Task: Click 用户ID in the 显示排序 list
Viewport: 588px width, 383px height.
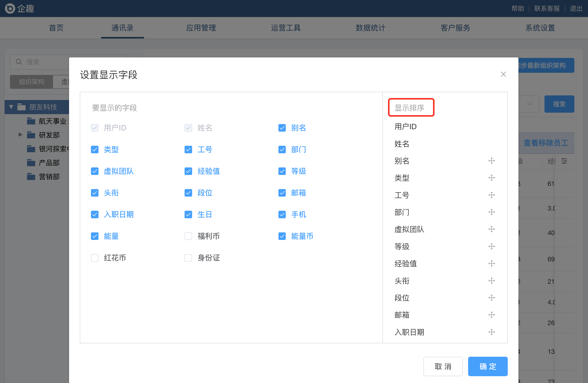Action: point(405,127)
